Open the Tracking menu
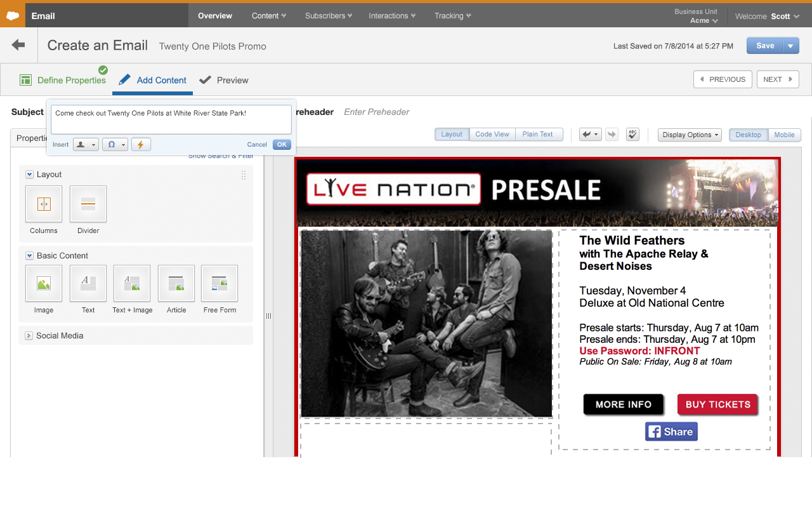The image size is (812, 508). (453, 16)
